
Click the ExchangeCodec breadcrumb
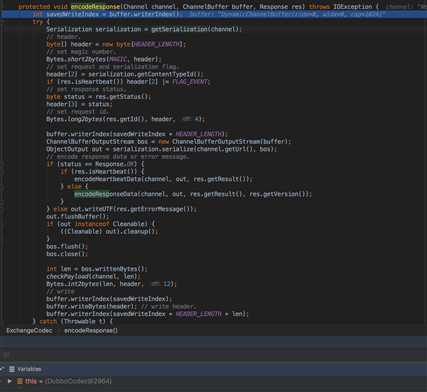pos(29,331)
